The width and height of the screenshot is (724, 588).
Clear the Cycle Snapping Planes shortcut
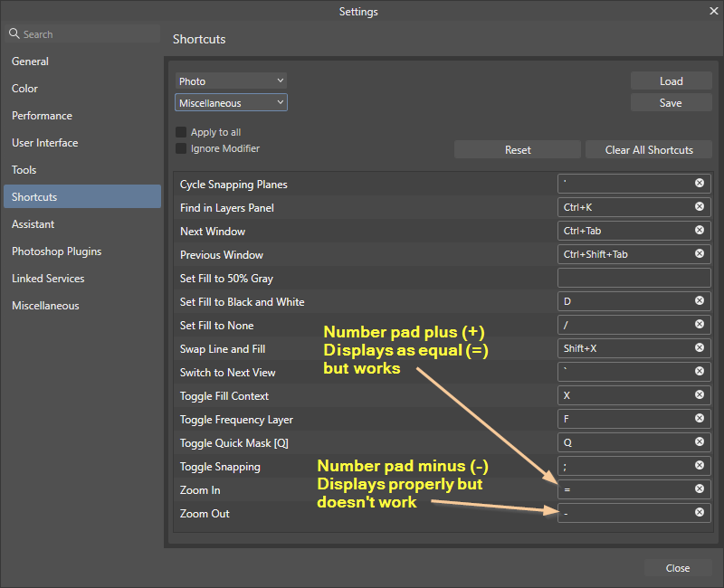pyautogui.click(x=699, y=183)
